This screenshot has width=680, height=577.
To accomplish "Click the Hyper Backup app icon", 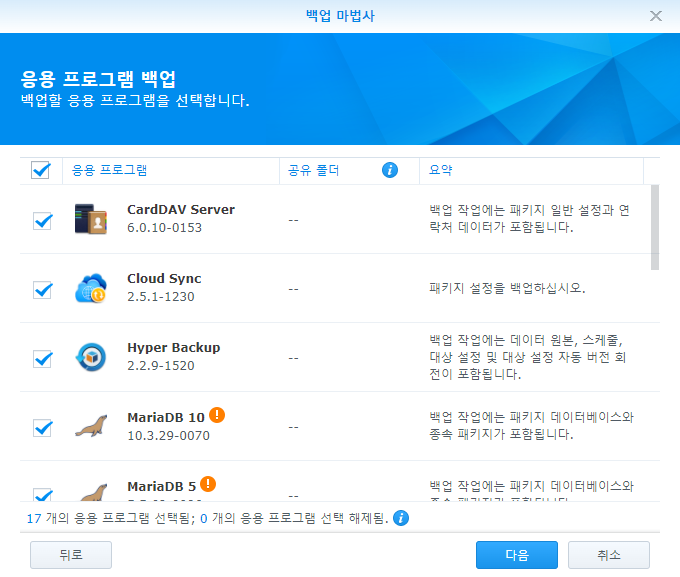I will point(91,357).
